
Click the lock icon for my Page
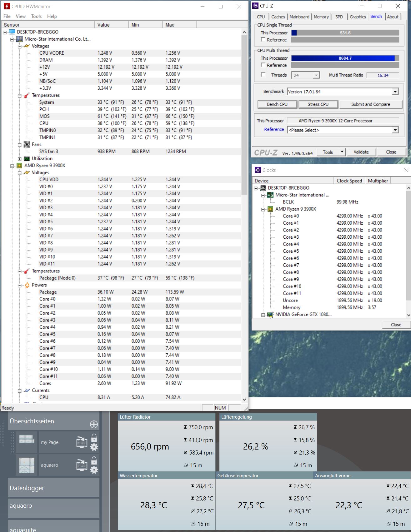point(94,438)
